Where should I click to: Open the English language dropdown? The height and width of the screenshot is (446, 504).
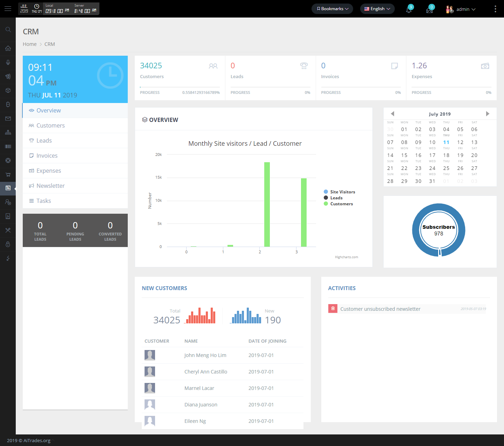377,9
